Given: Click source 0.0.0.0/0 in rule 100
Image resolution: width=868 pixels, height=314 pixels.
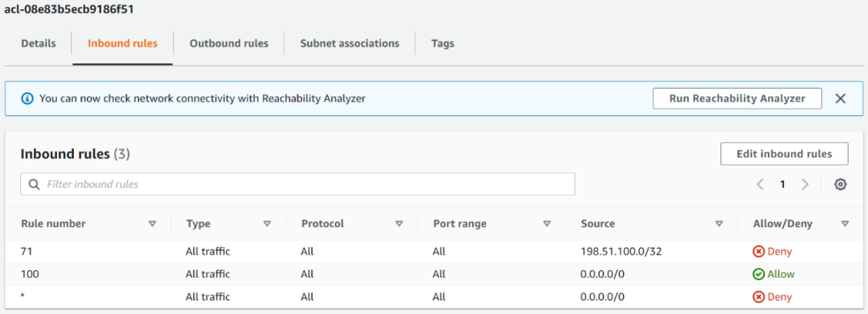Looking at the screenshot, I should [603, 274].
